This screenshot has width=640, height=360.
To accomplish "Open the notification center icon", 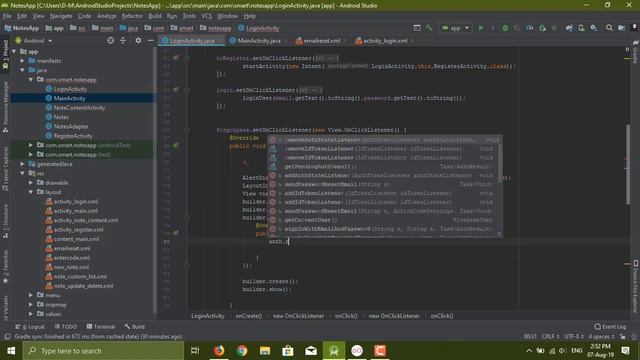I will coord(625,351).
